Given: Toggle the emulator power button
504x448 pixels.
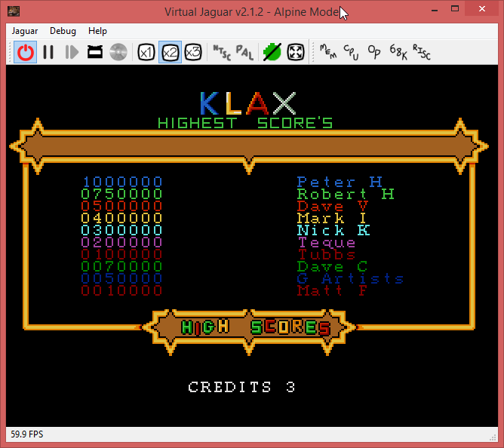Looking at the screenshot, I should (26, 52).
